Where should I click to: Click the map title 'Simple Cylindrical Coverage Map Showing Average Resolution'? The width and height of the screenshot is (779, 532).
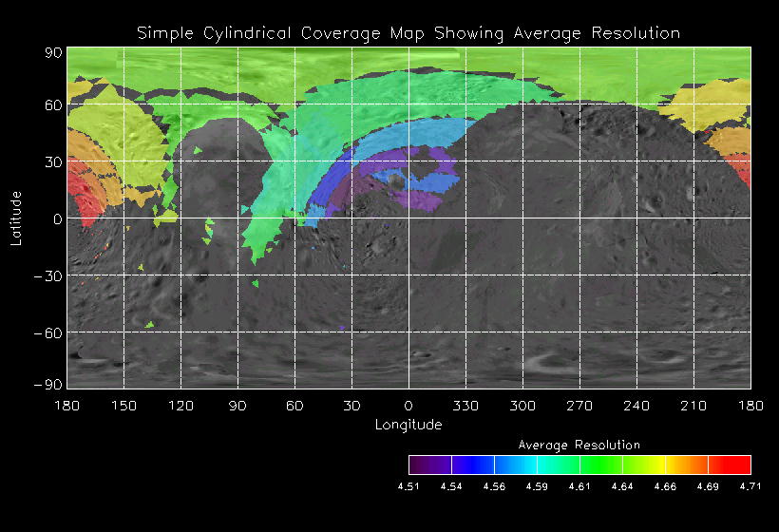pos(408,33)
